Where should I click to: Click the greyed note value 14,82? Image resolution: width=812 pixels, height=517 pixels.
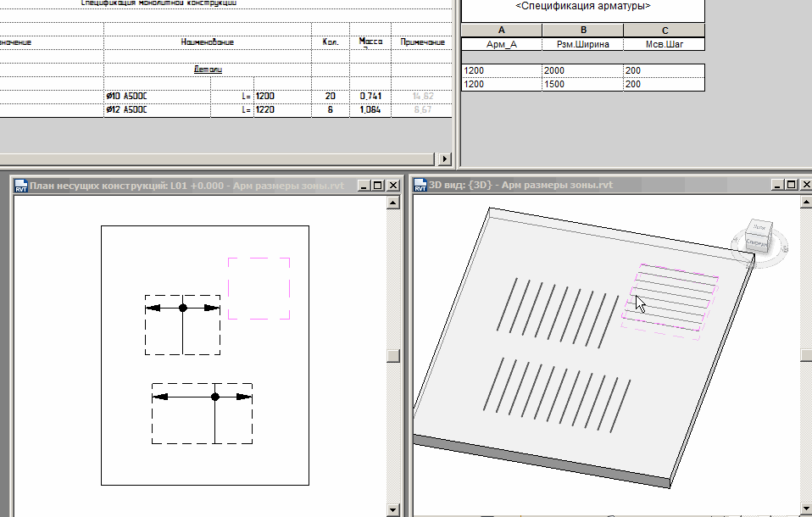click(x=423, y=96)
